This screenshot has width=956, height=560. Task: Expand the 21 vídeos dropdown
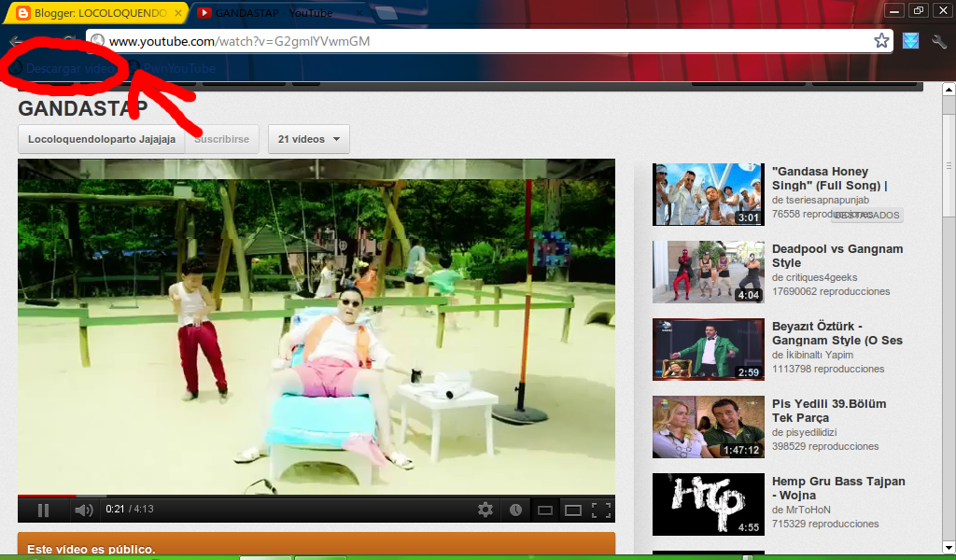click(308, 139)
